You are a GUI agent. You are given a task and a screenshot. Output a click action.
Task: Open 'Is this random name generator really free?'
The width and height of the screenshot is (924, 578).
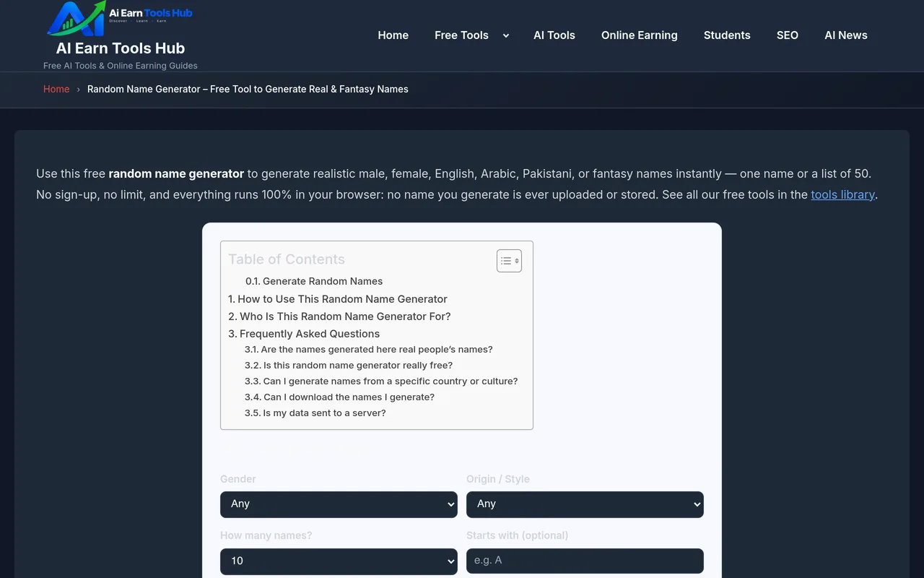click(349, 366)
